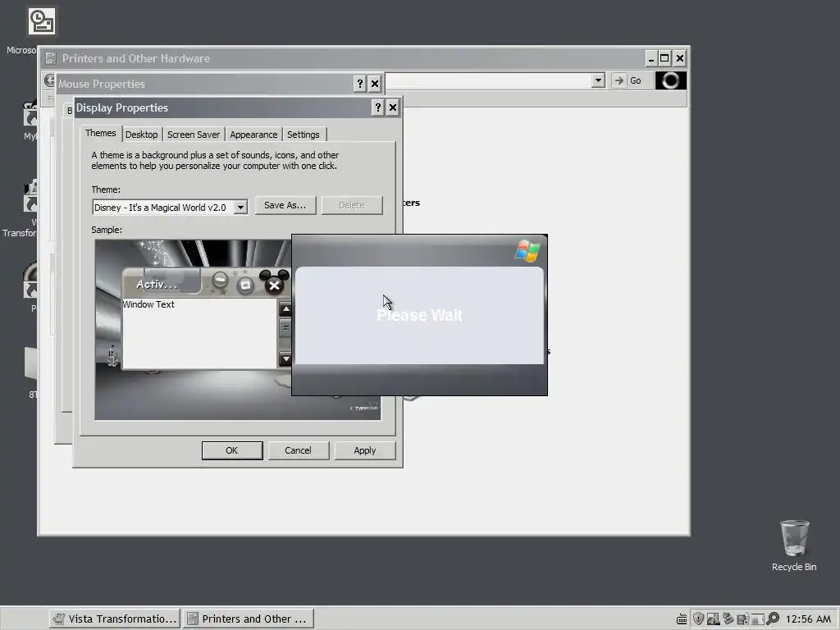Open the Appearance tab
This screenshot has height=630, width=840.
253,135
